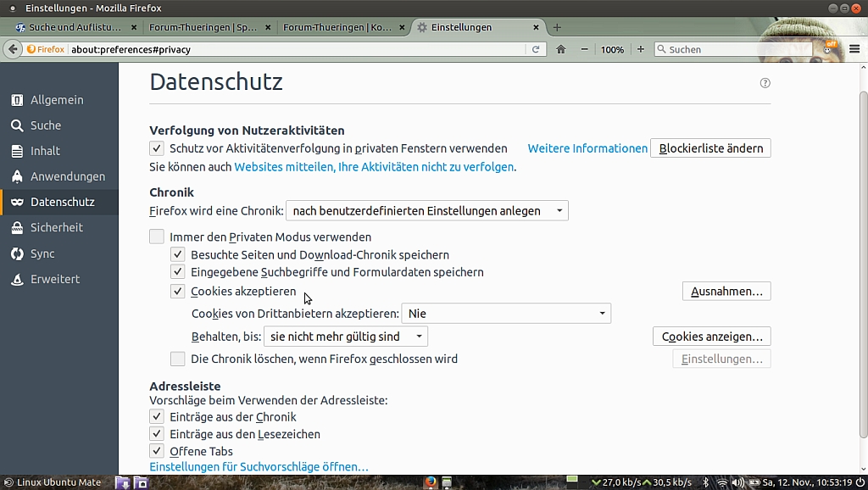Close the 'Forum-Thueringen | Ko...' tab
This screenshot has height=490, width=868.
[402, 27]
